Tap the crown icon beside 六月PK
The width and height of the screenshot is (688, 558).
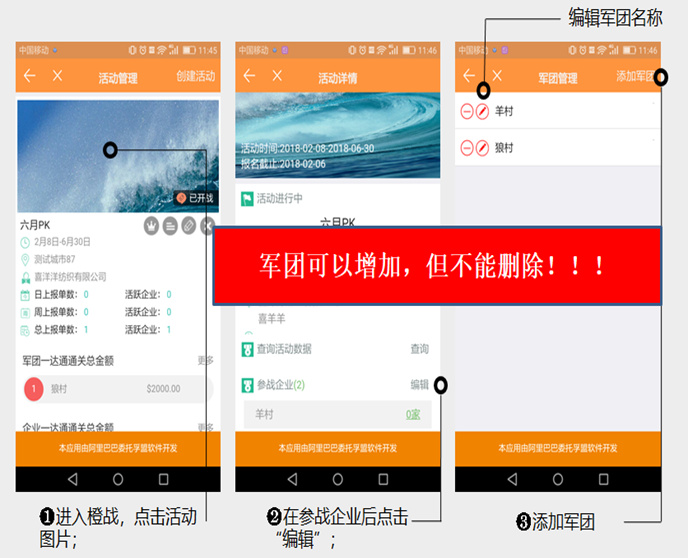[151, 226]
